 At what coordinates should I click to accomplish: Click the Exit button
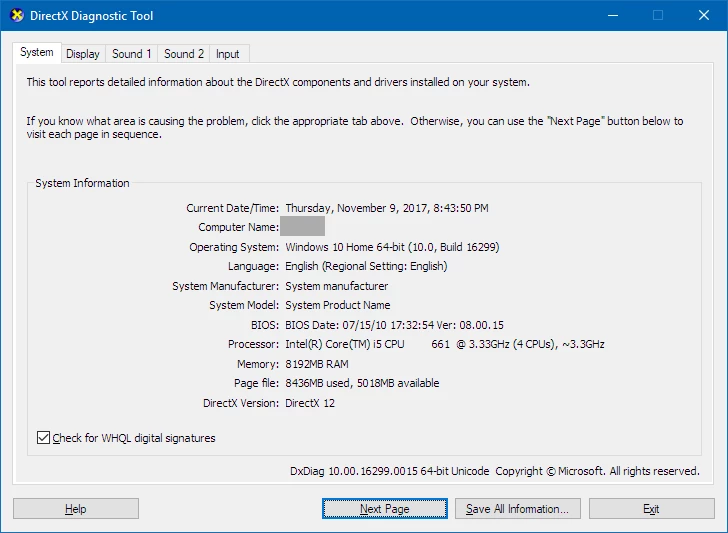(x=651, y=509)
